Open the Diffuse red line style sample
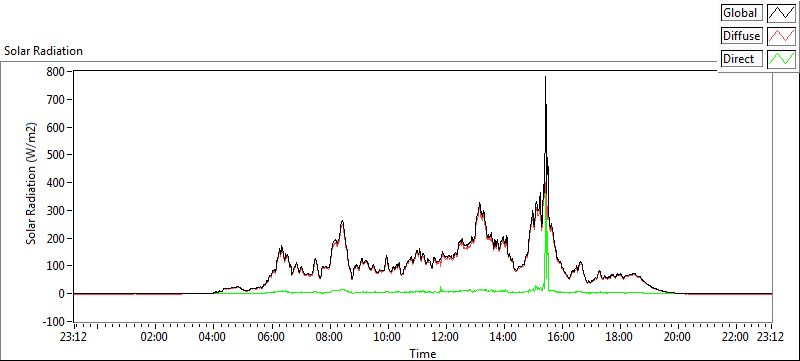 [781, 36]
